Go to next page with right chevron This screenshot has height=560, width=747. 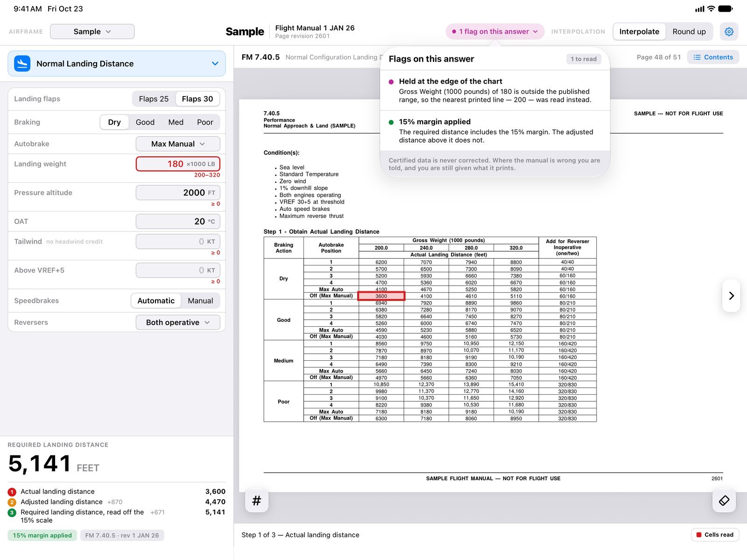pyautogui.click(x=731, y=295)
